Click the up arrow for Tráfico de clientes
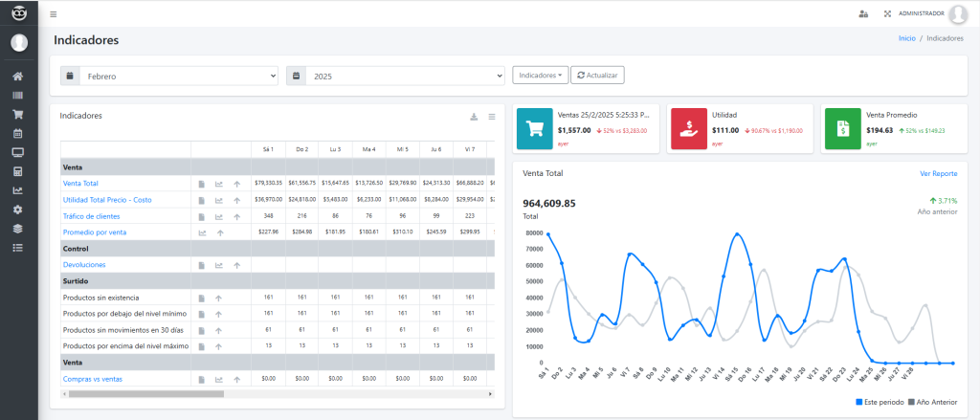The height and width of the screenshot is (420, 980). click(x=236, y=216)
